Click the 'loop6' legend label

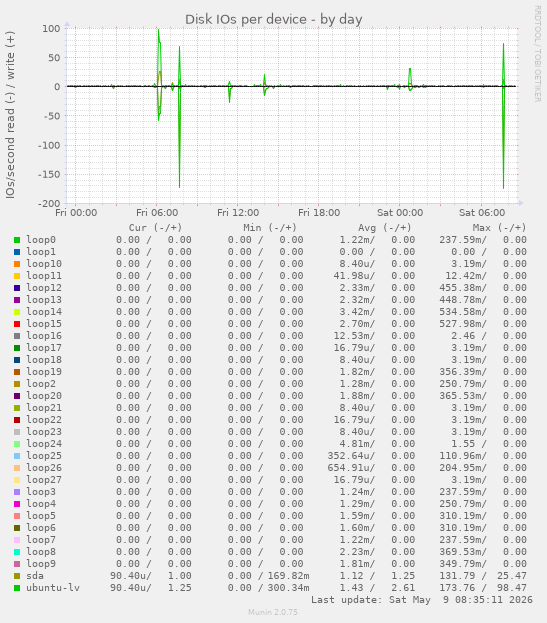(41, 528)
